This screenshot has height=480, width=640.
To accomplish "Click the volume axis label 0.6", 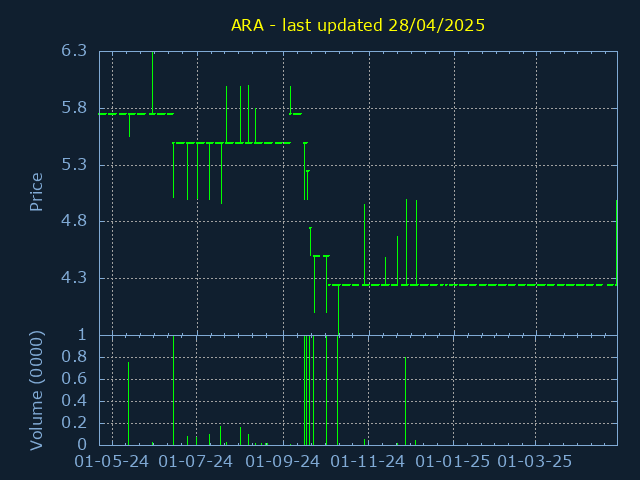I will pos(74,379).
